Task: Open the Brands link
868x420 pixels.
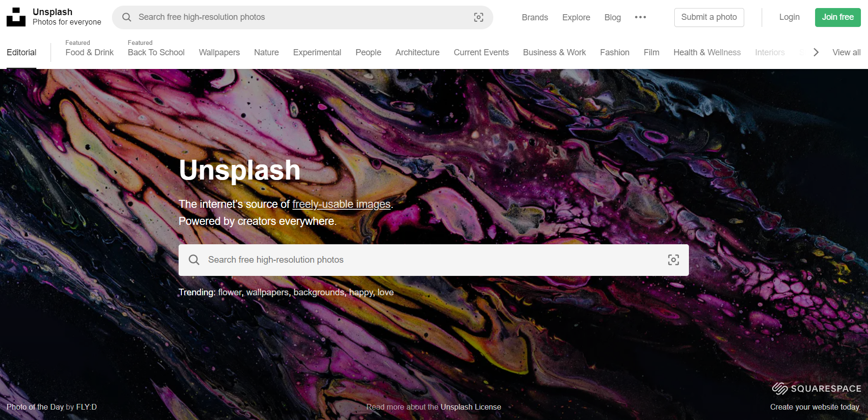Action: 535,17
